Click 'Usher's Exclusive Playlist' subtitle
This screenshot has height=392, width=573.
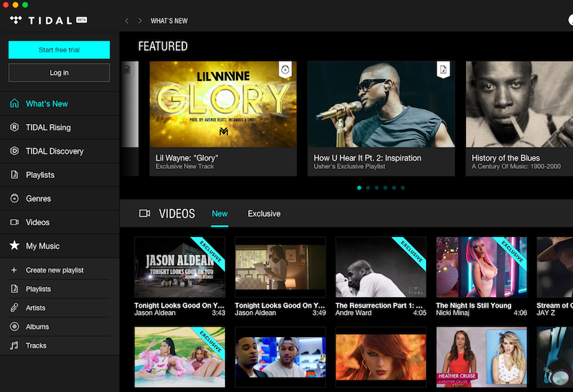349,166
